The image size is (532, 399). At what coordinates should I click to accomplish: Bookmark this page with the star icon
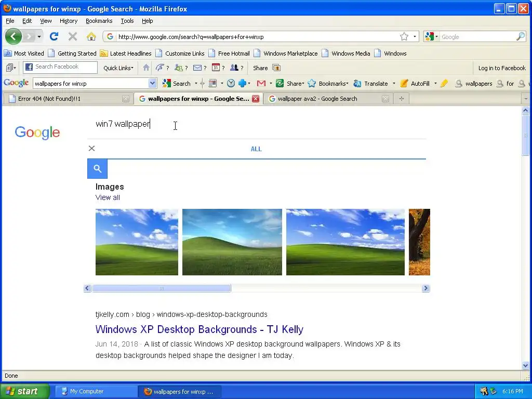click(x=404, y=36)
